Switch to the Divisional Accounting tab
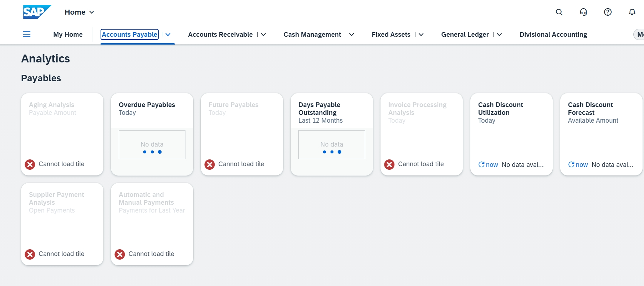The image size is (644, 286). (x=553, y=35)
